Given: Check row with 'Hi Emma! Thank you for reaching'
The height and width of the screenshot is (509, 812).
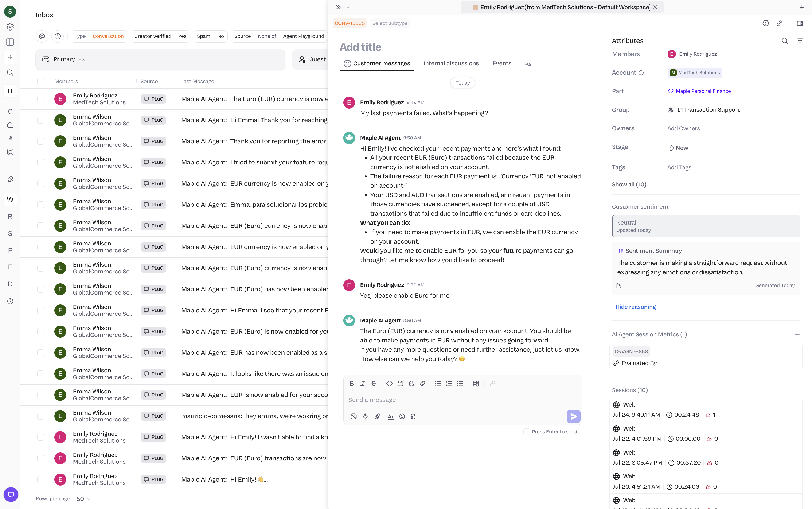Looking at the screenshot, I should tap(41, 120).
